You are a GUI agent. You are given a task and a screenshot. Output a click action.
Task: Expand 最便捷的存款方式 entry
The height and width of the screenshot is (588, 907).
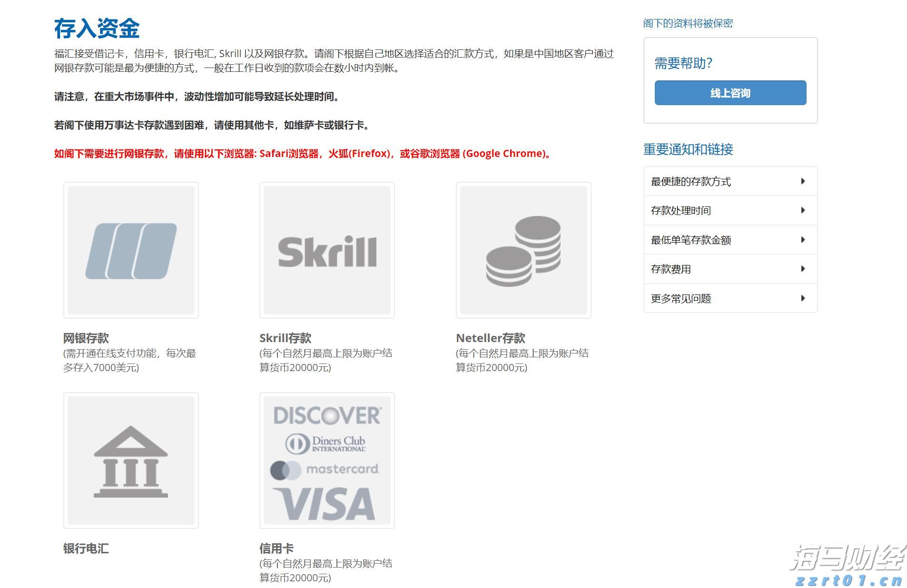click(730, 181)
